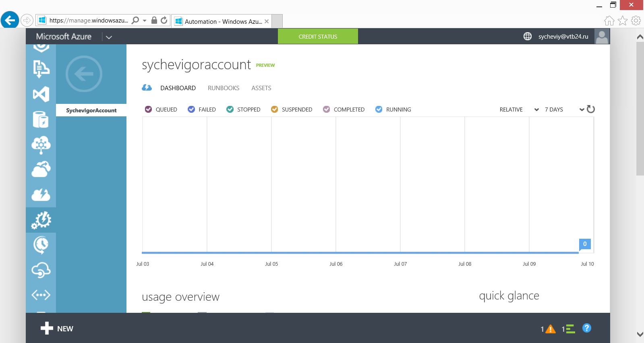This screenshot has width=644, height=343.
Task: Toggle the Completed series checkbox
Action: (x=327, y=109)
